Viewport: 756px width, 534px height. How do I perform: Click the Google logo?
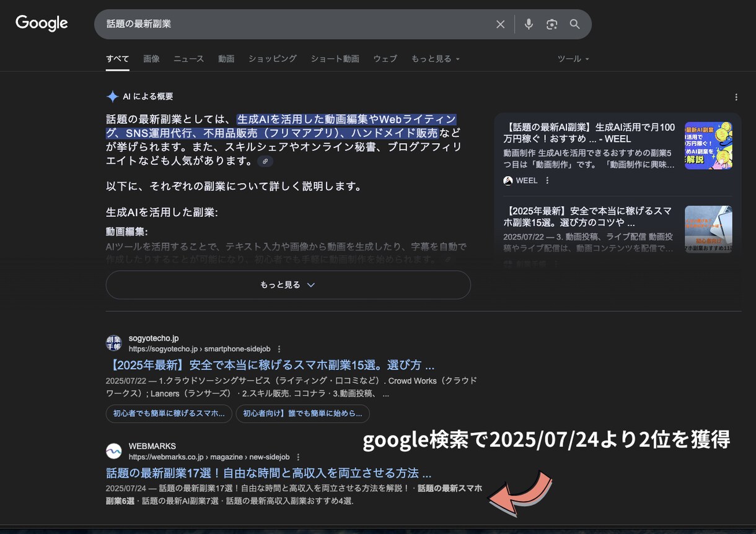pos(42,24)
